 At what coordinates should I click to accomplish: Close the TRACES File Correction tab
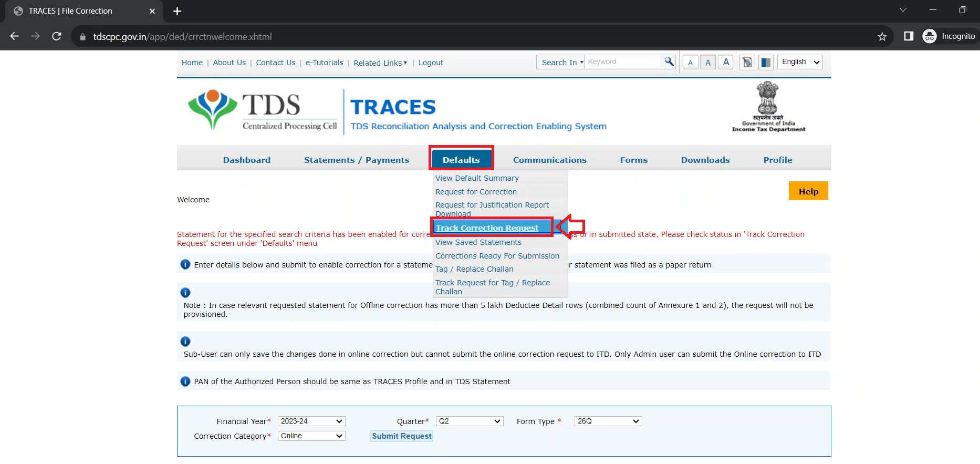tap(152, 11)
